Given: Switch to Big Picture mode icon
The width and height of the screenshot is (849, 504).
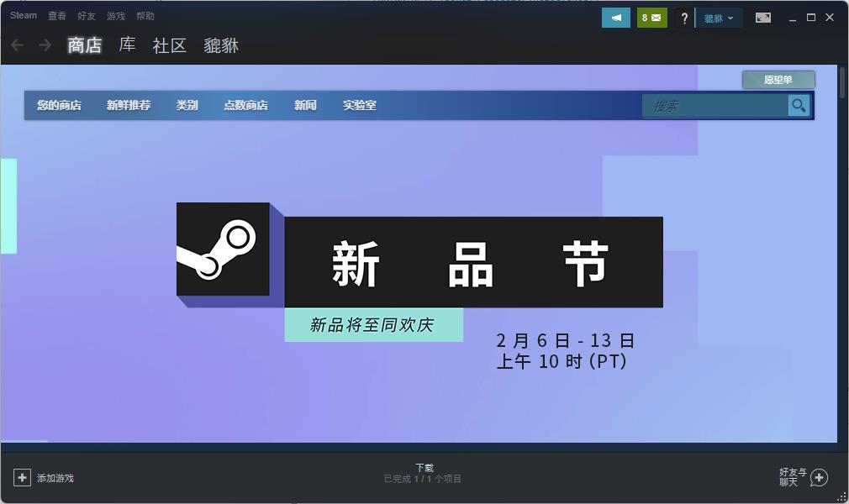Looking at the screenshot, I should [762, 18].
